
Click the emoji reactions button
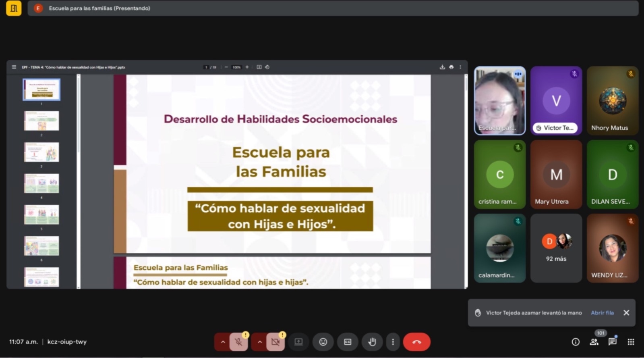point(323,342)
